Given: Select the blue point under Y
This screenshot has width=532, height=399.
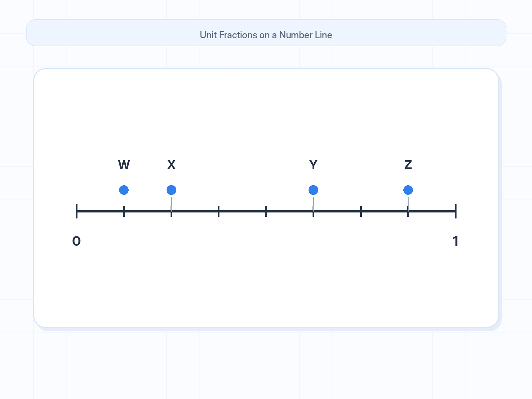Looking at the screenshot, I should [313, 190].
